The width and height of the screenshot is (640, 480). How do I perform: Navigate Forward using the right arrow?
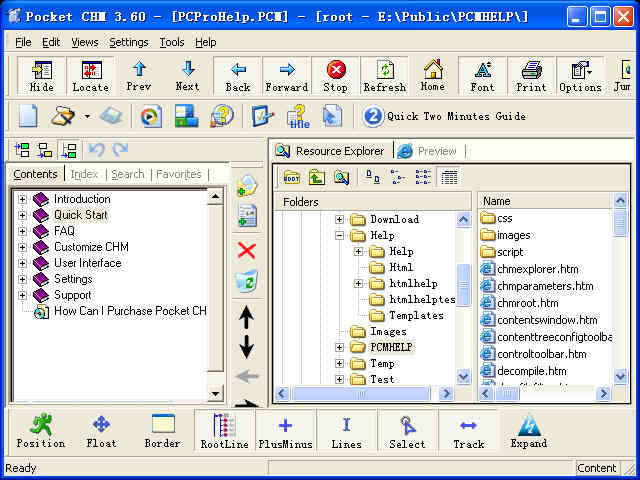coord(287,76)
